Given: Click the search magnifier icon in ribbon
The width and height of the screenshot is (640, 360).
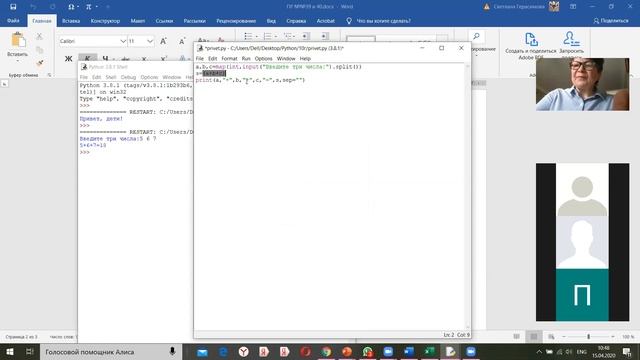Looking at the screenshot, I should [x=476, y=37].
